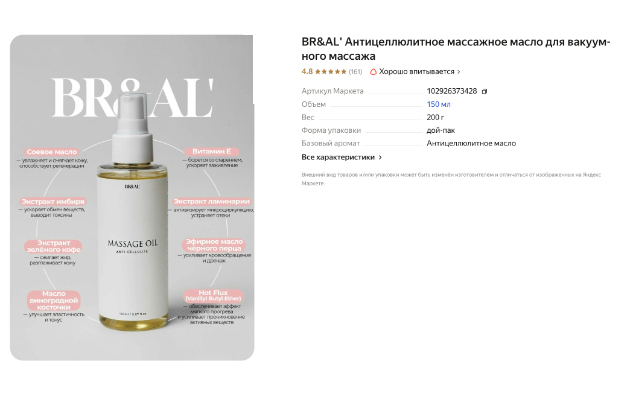Screen dimensions: 630x400
Task: Click the "Масло виноградной косточки" badge
Action: pyautogui.click(x=53, y=300)
